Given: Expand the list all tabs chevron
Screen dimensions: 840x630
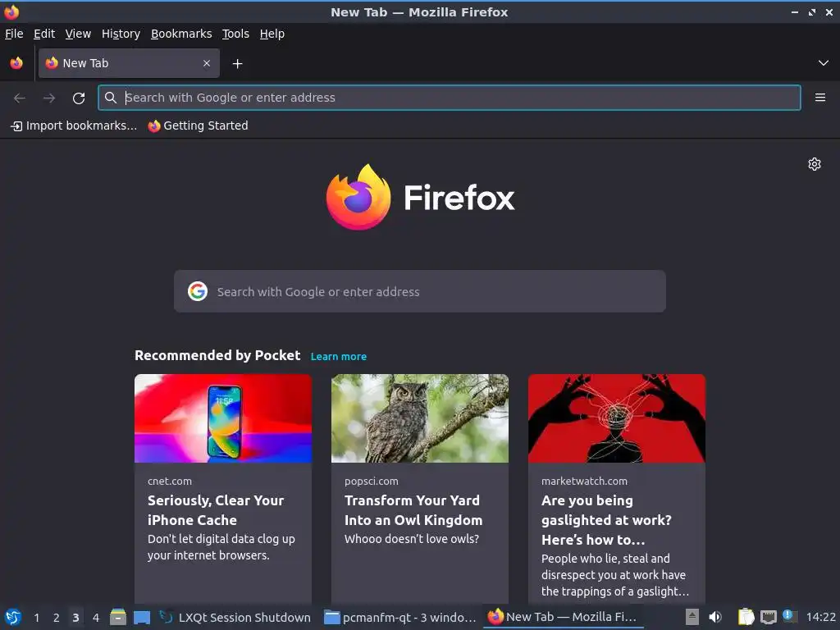Looking at the screenshot, I should (824, 63).
